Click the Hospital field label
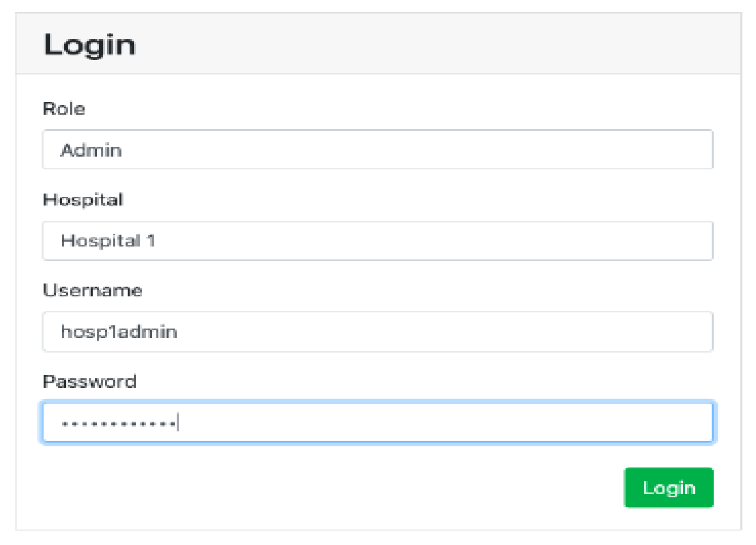The height and width of the screenshot is (545, 756). point(83,200)
